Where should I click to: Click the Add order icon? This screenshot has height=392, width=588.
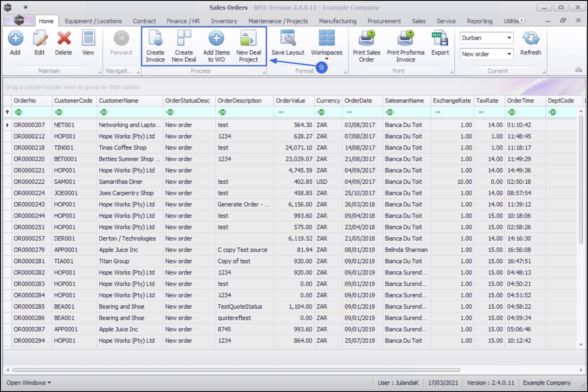(16, 38)
